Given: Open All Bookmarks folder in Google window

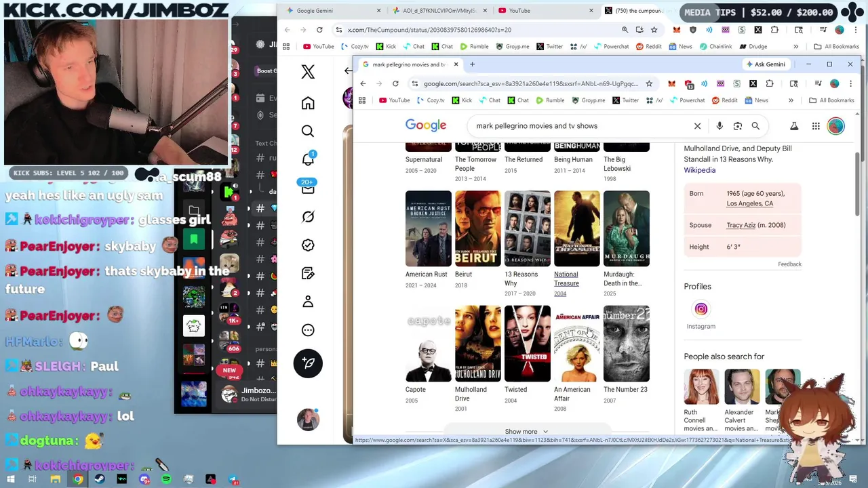Looking at the screenshot, I should [831, 100].
